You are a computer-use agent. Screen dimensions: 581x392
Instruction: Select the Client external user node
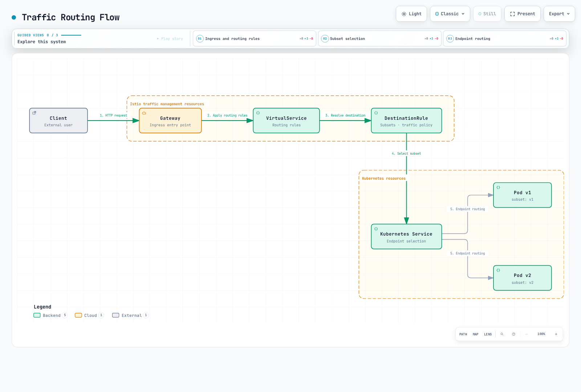click(58, 121)
